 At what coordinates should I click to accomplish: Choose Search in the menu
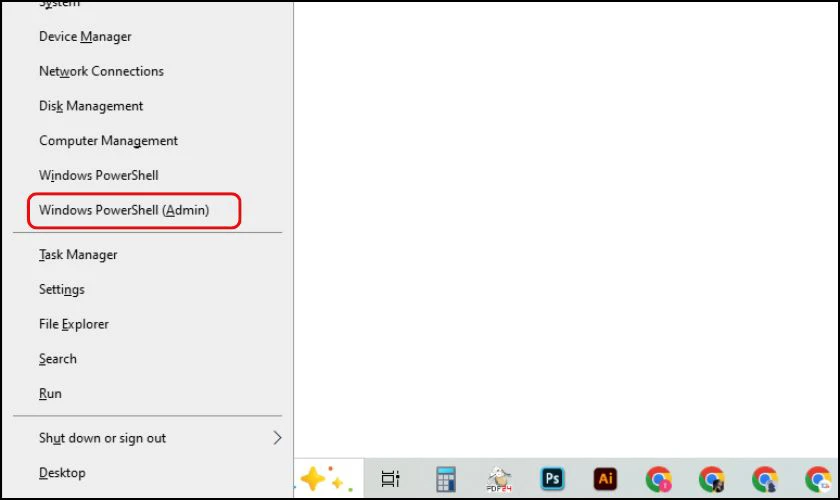[x=58, y=359]
